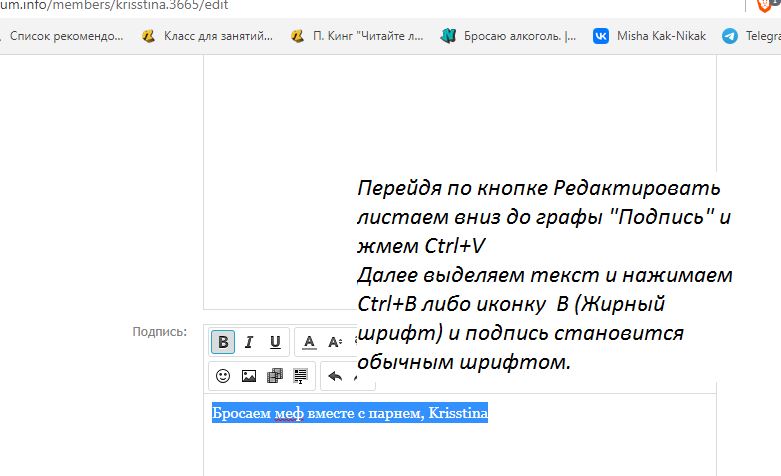Open the Brave shield icon in address bar
The height and width of the screenshot is (476, 781).
point(765,5)
